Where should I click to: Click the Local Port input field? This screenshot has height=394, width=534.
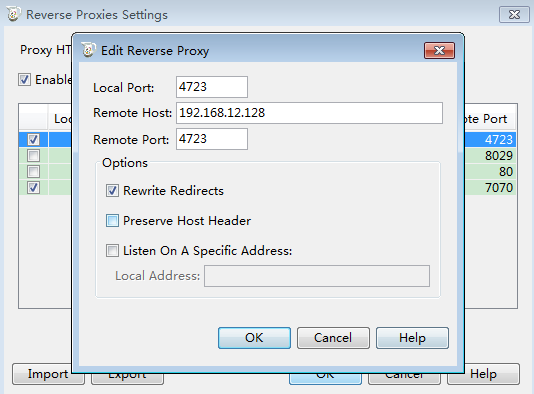coord(212,87)
